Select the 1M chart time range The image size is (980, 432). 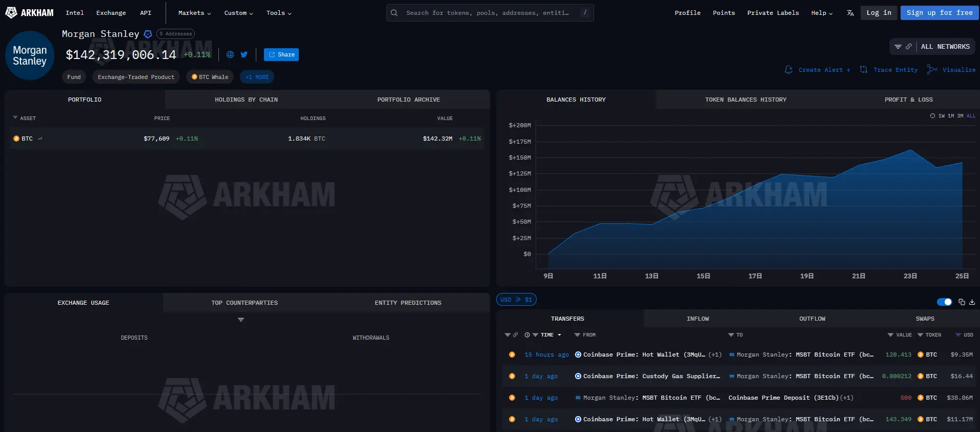click(951, 116)
